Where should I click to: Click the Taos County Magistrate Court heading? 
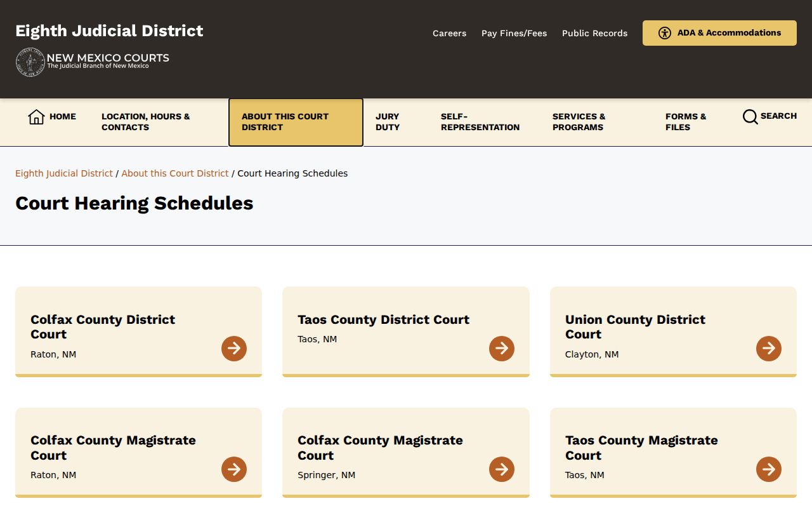coord(641,448)
